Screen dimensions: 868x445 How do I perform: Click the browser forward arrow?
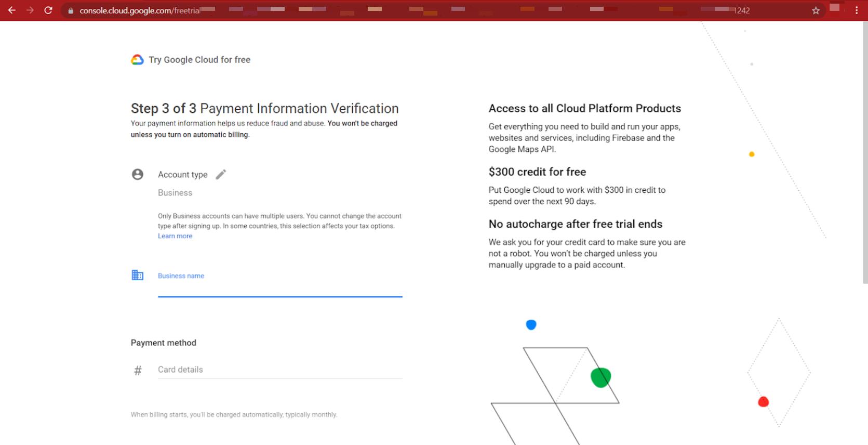click(x=30, y=10)
